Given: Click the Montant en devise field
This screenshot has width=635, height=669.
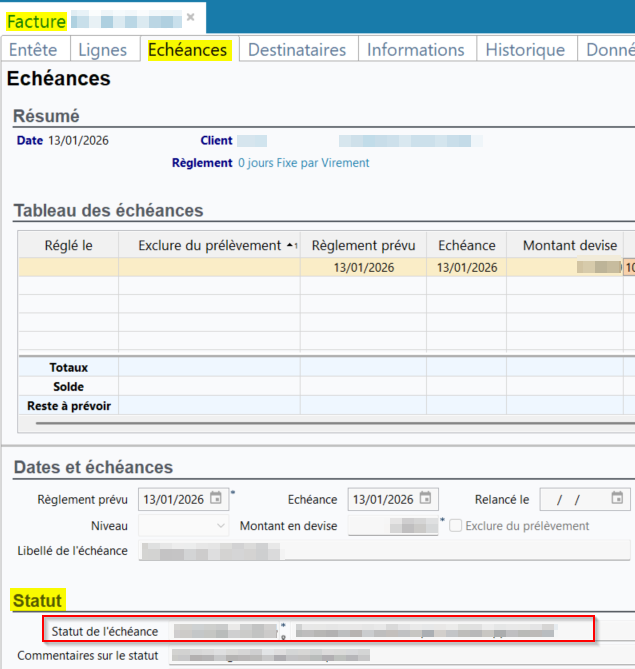Looking at the screenshot, I should [x=392, y=526].
